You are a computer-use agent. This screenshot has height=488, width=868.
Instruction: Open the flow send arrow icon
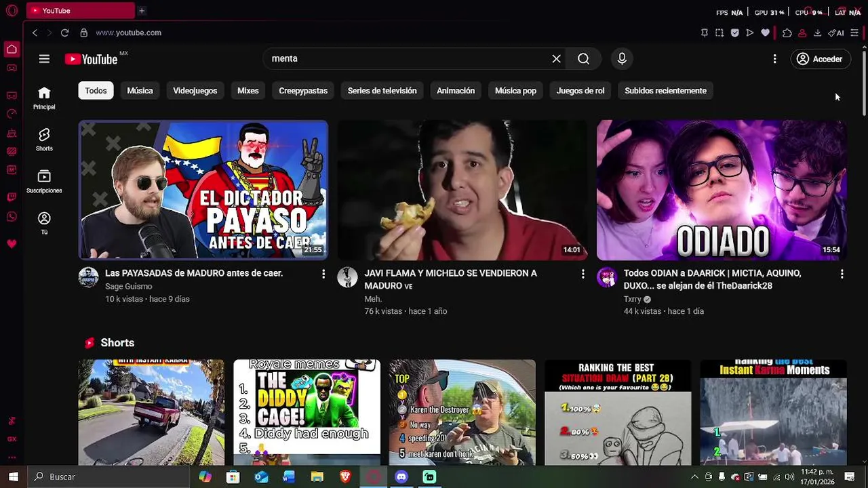pos(749,33)
